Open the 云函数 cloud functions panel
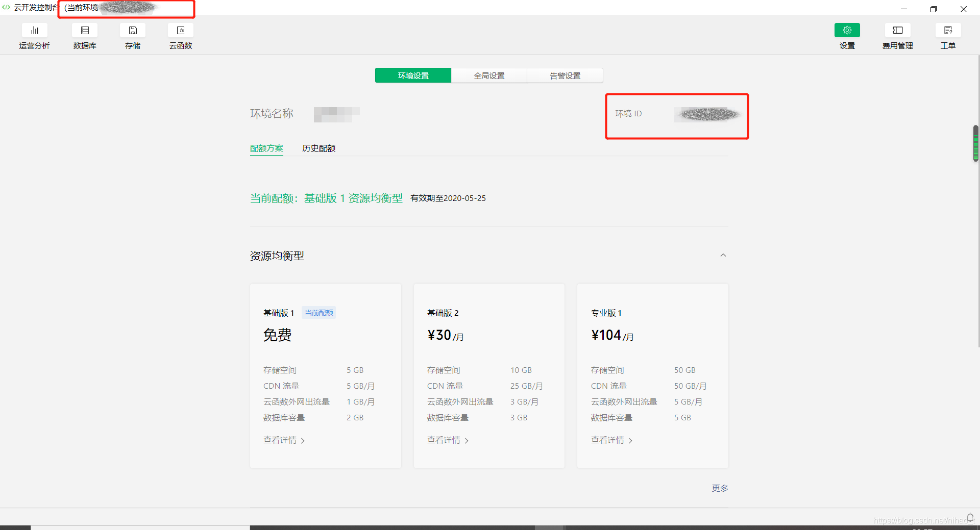Screen dimensions: 980x530 pyautogui.click(x=180, y=36)
